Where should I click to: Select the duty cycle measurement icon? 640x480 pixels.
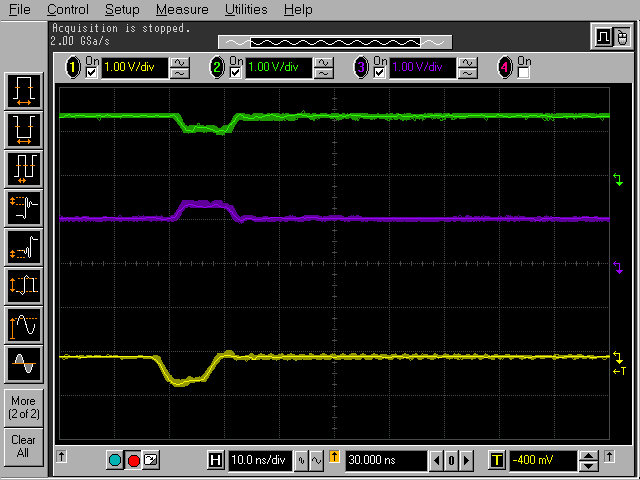(x=23, y=169)
